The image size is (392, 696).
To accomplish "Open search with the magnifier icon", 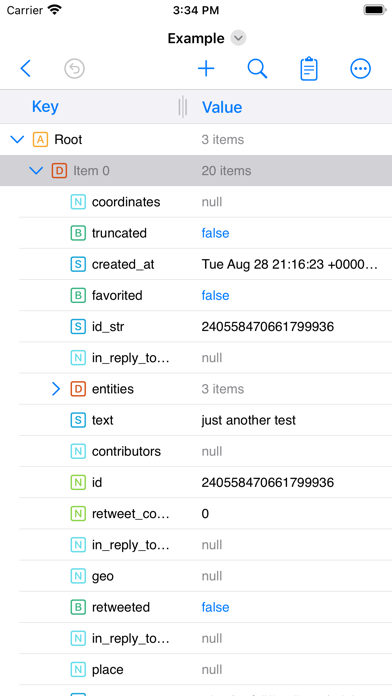I will (x=257, y=69).
